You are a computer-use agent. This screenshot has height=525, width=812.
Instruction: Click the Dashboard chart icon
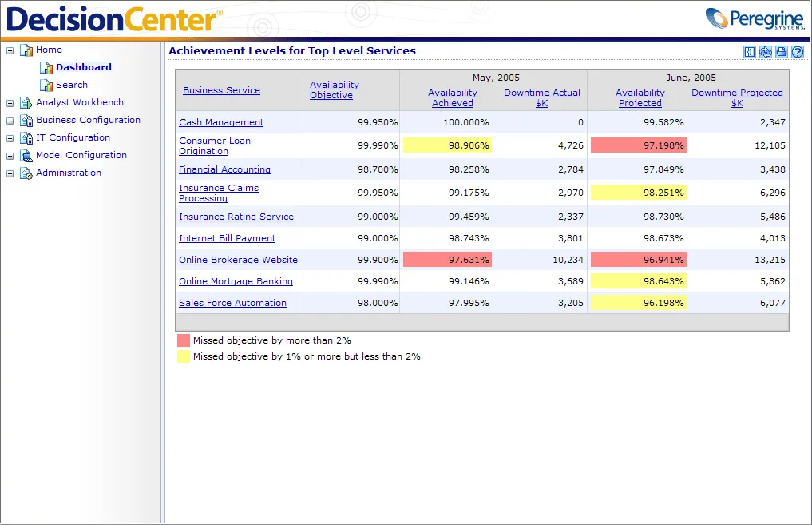(x=46, y=68)
